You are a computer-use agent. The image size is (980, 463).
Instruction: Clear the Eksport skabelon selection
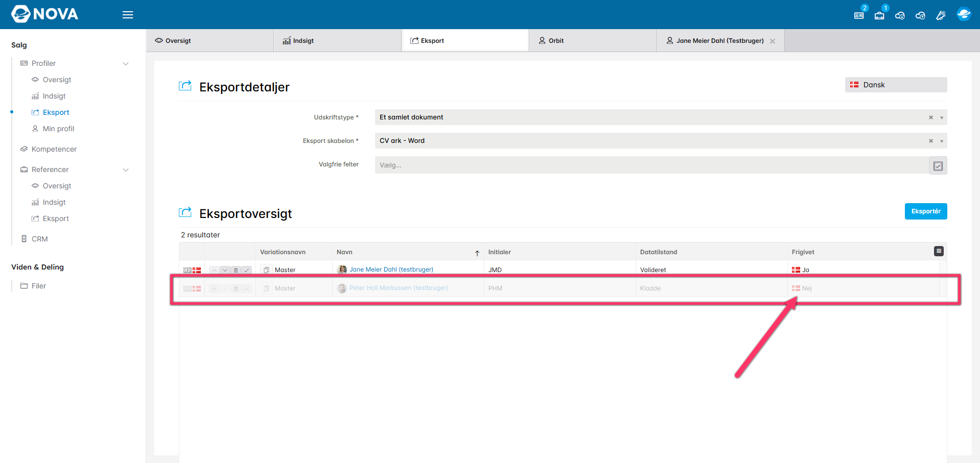(931, 141)
